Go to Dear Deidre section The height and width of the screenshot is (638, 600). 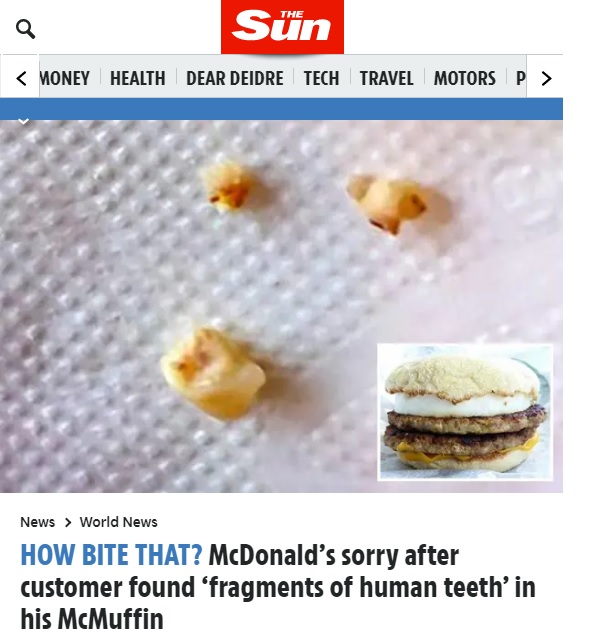235,78
